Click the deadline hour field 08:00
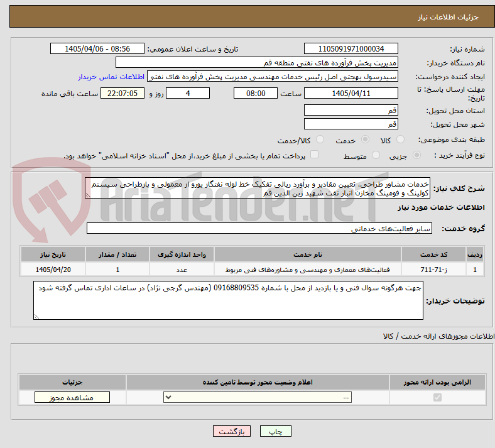Viewport: 495px width, 448px height. 256,93
